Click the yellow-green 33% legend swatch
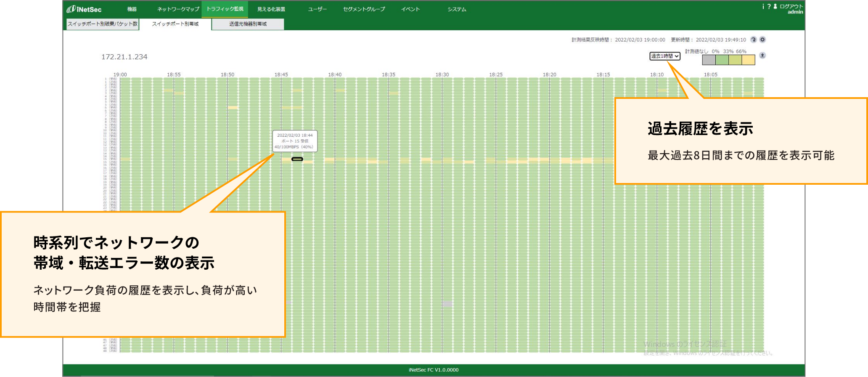868x377 pixels. point(735,60)
